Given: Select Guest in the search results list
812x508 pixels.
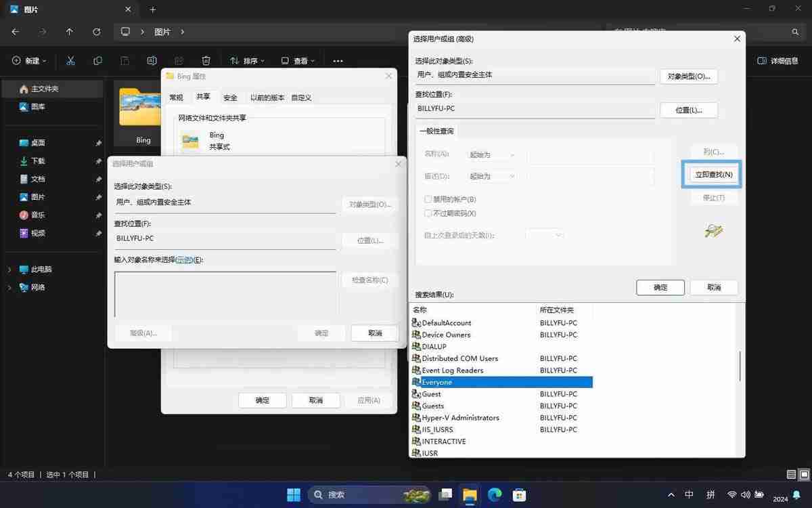Looking at the screenshot, I should coord(433,394).
